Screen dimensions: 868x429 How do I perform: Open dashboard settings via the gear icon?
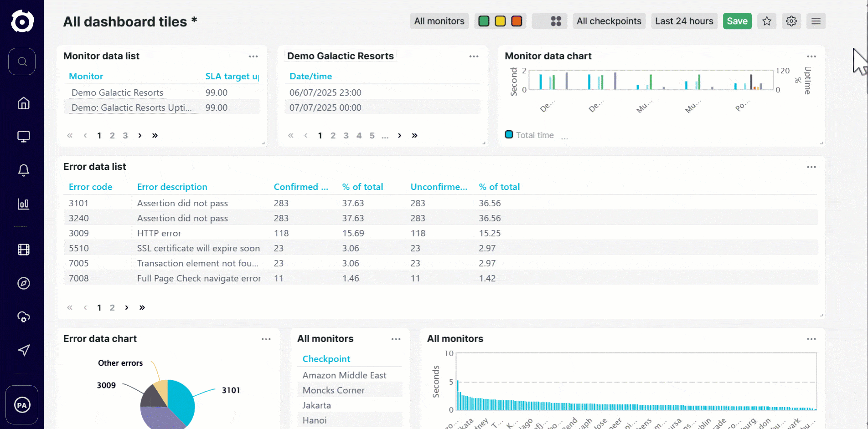coord(791,21)
